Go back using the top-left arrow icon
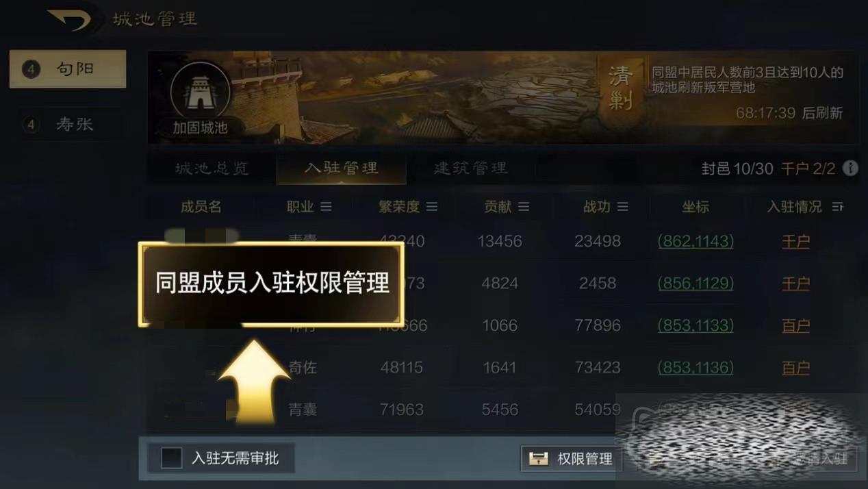 click(x=69, y=19)
